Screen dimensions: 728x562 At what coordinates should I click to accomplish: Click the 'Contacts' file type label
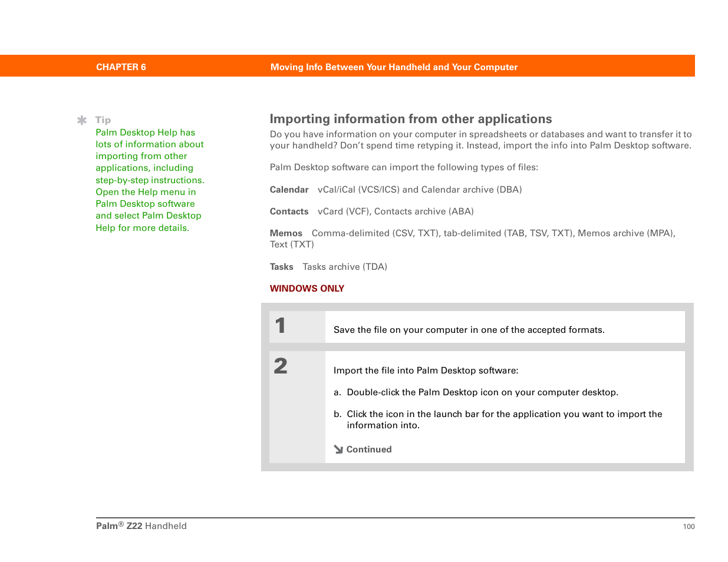tap(289, 211)
